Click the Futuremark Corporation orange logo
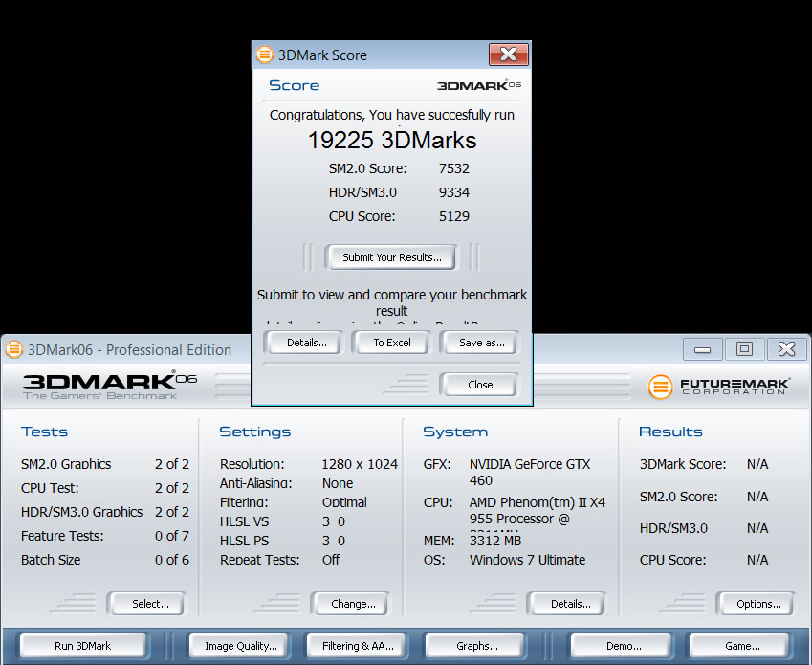The image size is (812, 665). [660, 387]
